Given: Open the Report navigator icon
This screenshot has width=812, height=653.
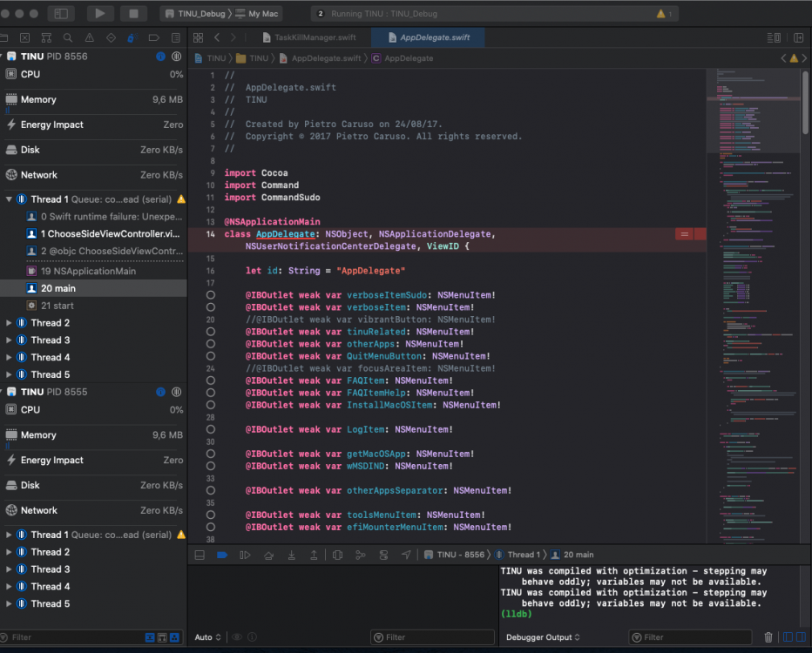Looking at the screenshot, I should click(175, 37).
